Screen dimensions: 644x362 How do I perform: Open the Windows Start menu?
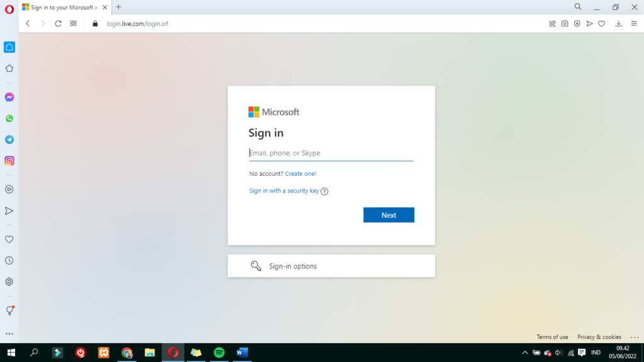click(11, 353)
